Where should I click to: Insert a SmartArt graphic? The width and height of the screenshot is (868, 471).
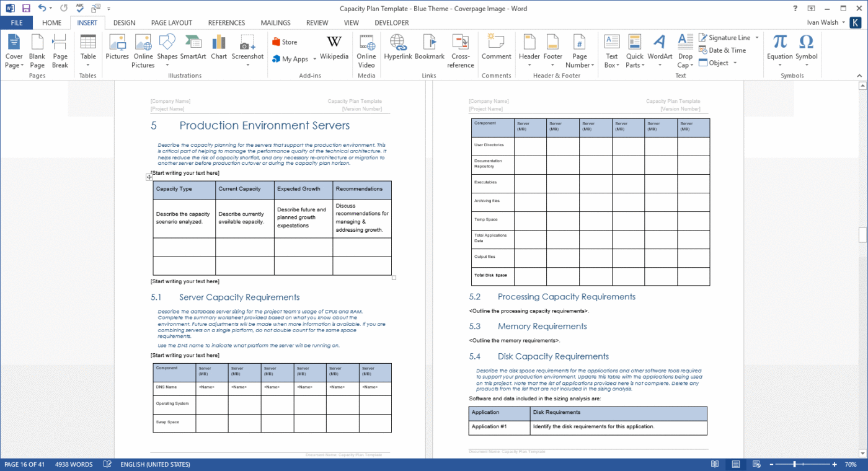click(193, 50)
